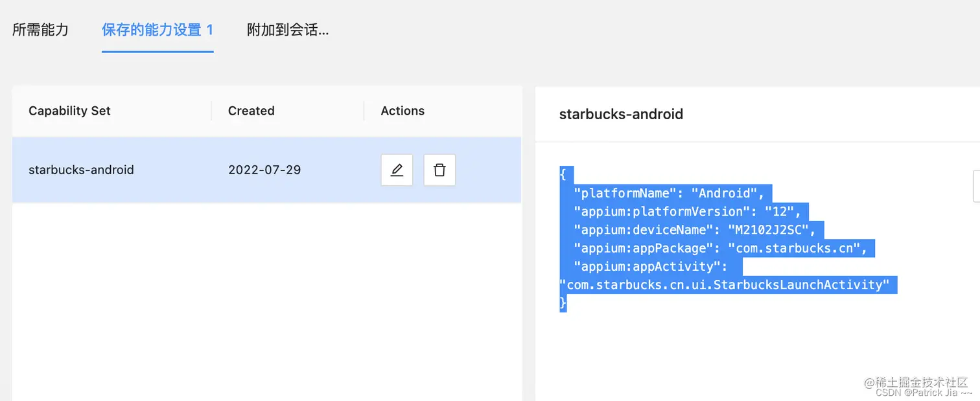Open the 保存的能力设置 1 tab
This screenshot has height=401, width=980.
click(157, 30)
